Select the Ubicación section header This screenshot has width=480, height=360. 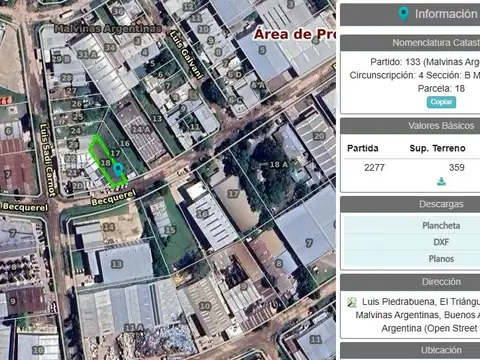410,350
